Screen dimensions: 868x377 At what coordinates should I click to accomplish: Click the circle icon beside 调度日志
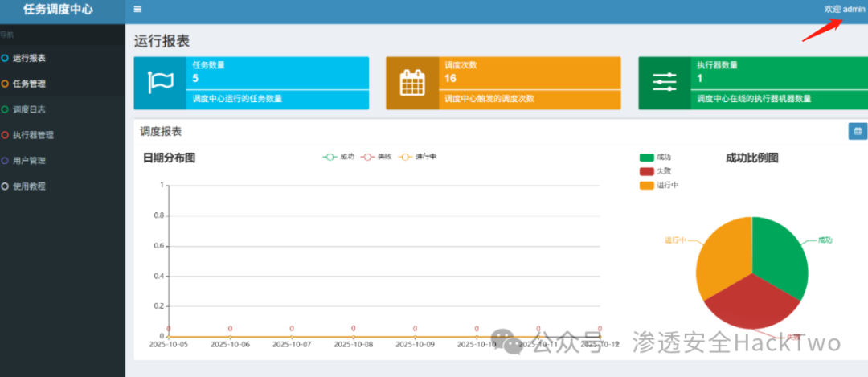tap(5, 109)
